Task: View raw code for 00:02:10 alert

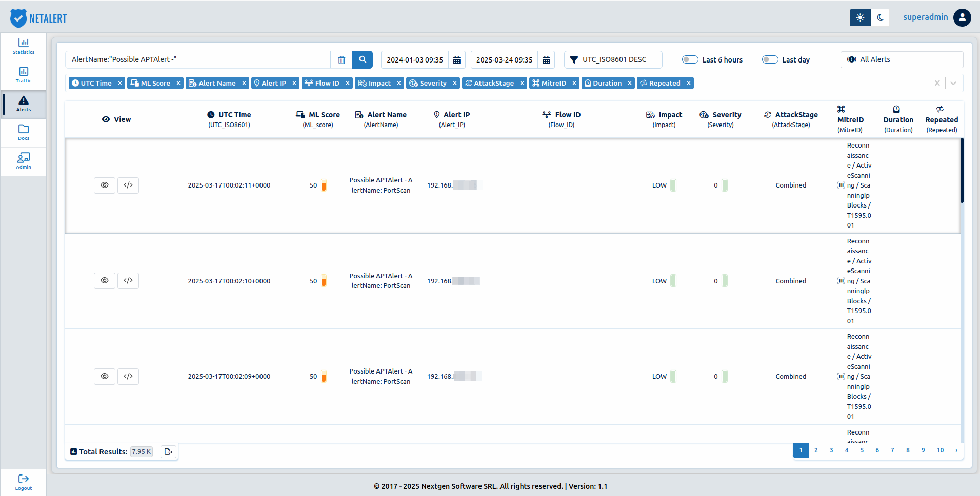Action: pyautogui.click(x=128, y=280)
